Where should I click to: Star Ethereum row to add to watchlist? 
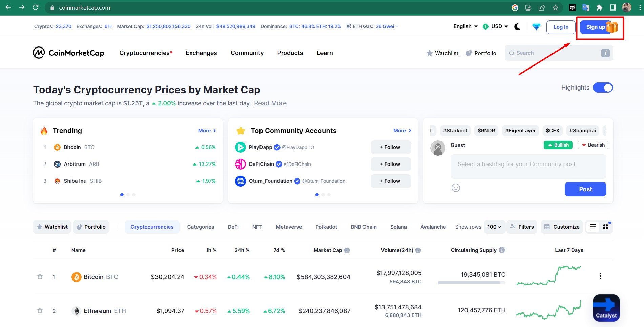tap(40, 311)
